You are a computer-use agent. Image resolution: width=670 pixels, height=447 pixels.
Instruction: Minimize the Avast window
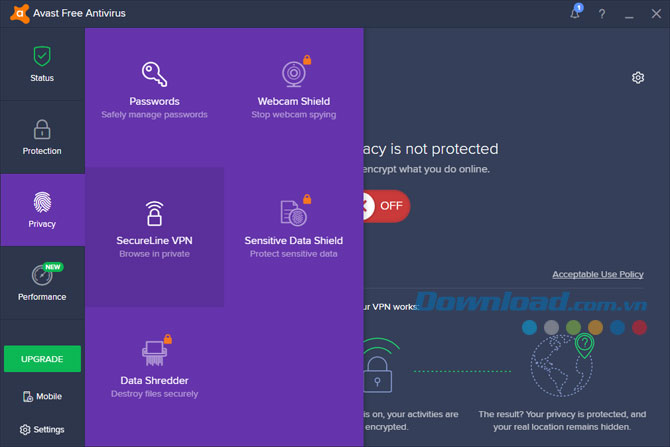point(629,15)
